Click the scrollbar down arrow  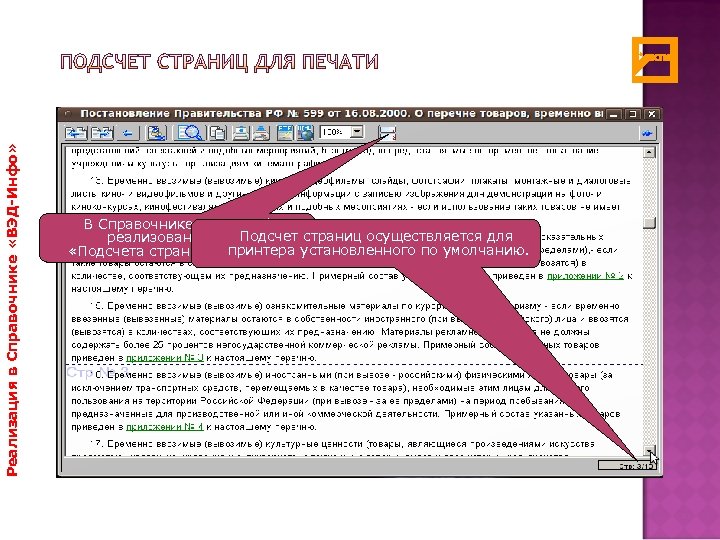[649, 450]
